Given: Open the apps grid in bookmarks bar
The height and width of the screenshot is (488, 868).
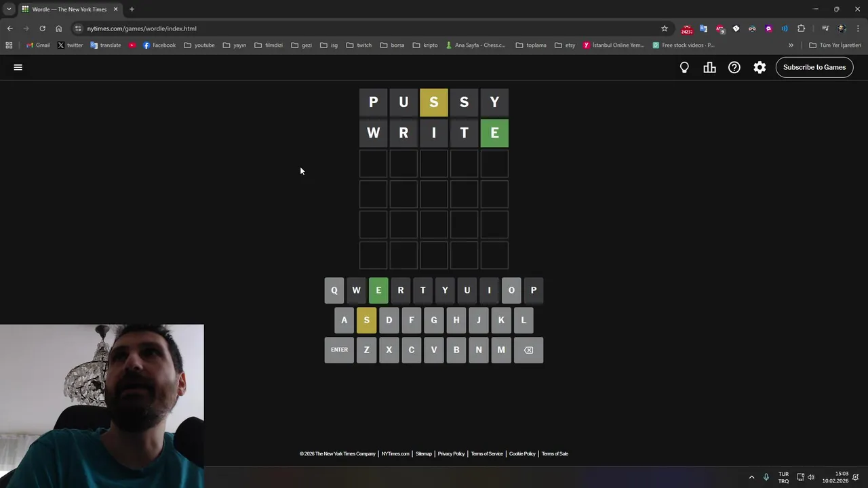Looking at the screenshot, I should point(9,45).
